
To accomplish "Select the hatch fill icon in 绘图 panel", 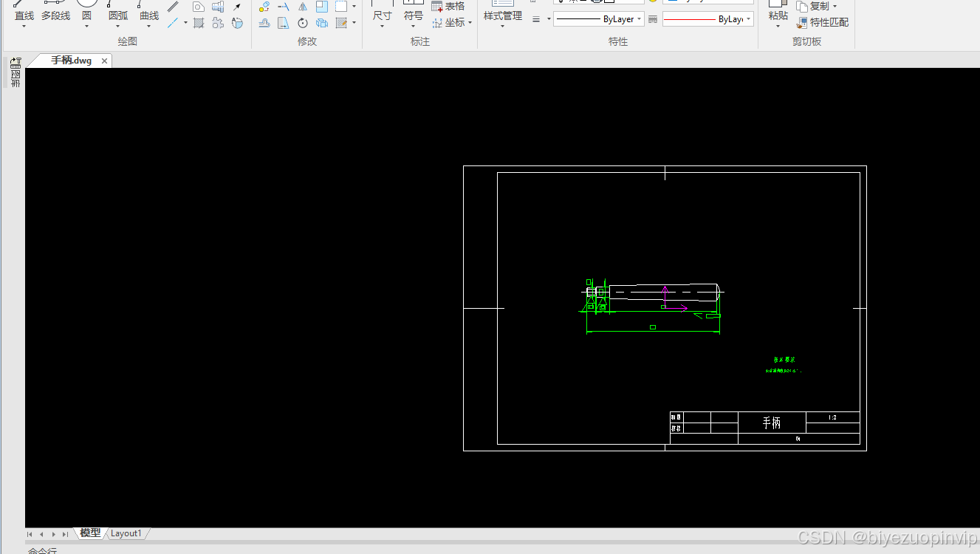I will click(x=198, y=23).
